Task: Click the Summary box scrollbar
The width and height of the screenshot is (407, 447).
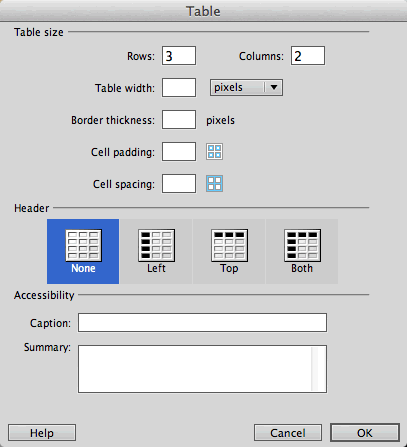Action: tap(315, 369)
